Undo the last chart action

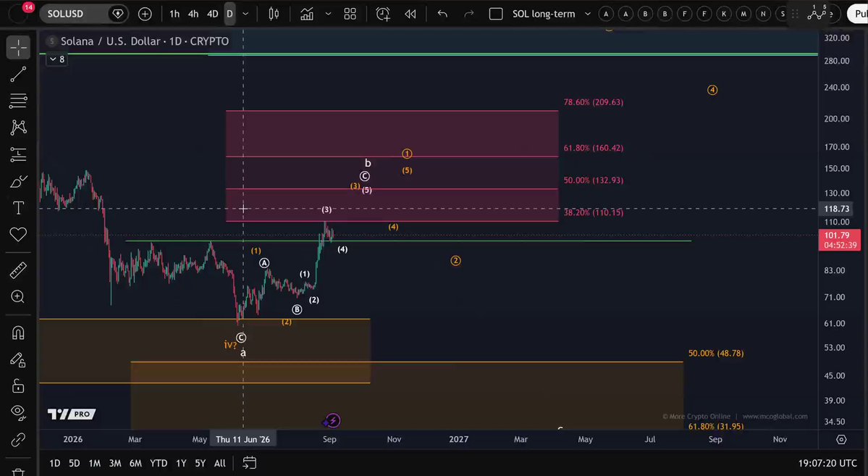pyautogui.click(x=442, y=14)
